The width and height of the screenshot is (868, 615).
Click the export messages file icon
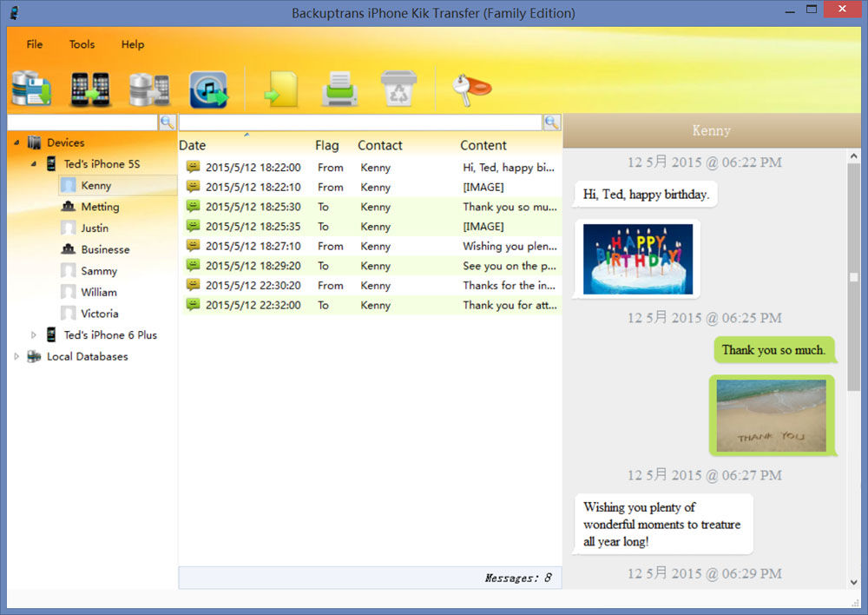pyautogui.click(x=281, y=89)
